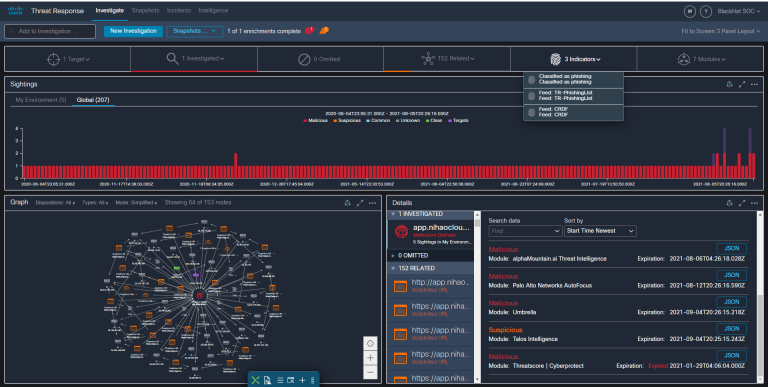768x387 pixels.
Task: Click the red malicious enrichment icon
Action: (x=310, y=30)
